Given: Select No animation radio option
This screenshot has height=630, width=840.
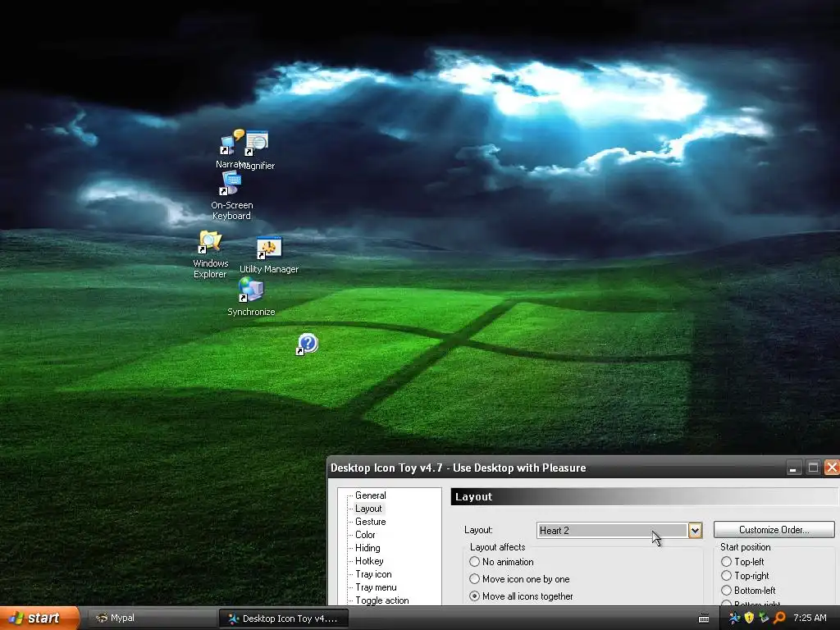Looking at the screenshot, I should (474, 561).
